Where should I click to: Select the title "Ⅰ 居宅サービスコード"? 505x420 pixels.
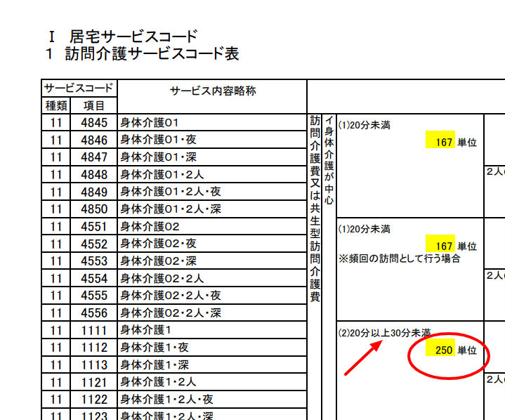coord(123,37)
